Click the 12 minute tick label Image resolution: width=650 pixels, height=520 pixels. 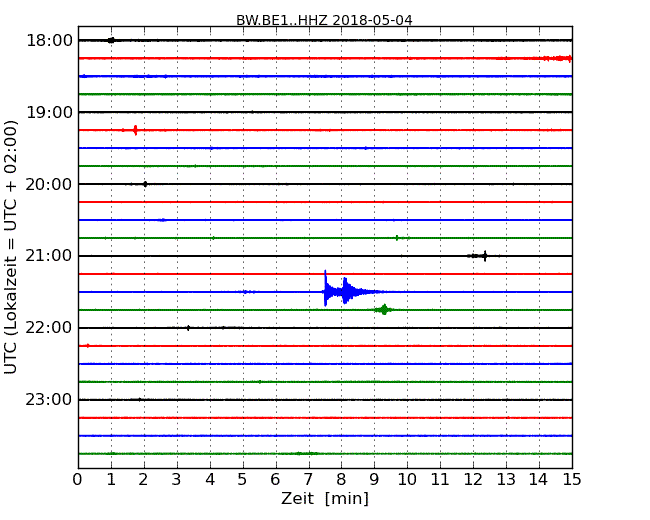coord(473,479)
